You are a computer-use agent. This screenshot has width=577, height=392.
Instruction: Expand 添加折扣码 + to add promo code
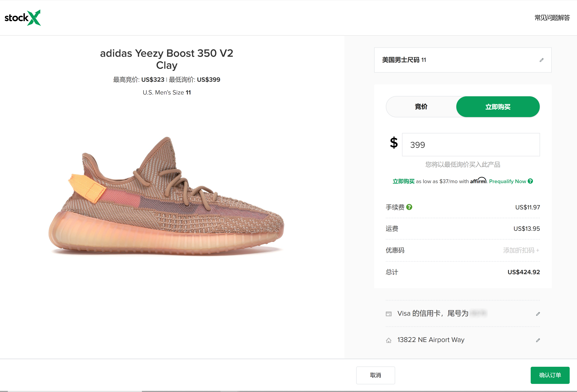point(521,250)
